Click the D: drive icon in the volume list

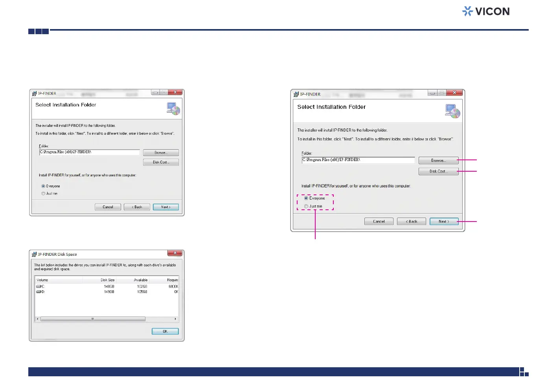pyautogui.click(x=39, y=292)
